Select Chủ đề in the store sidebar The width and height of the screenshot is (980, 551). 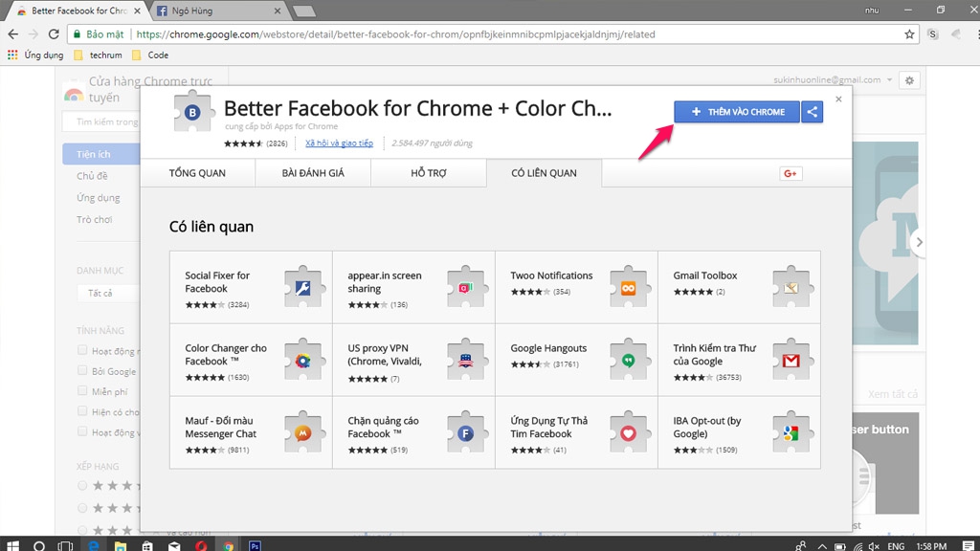[x=92, y=176]
